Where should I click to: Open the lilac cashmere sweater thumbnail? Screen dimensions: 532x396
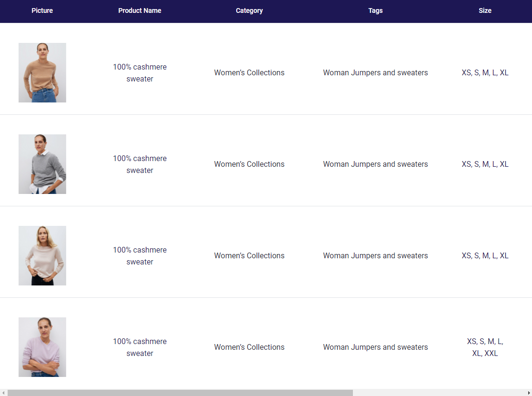42,347
